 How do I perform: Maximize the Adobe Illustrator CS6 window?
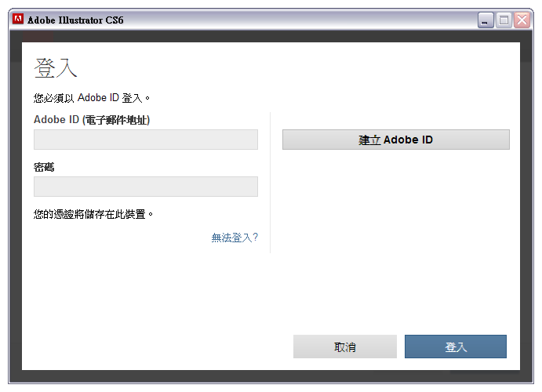click(504, 20)
